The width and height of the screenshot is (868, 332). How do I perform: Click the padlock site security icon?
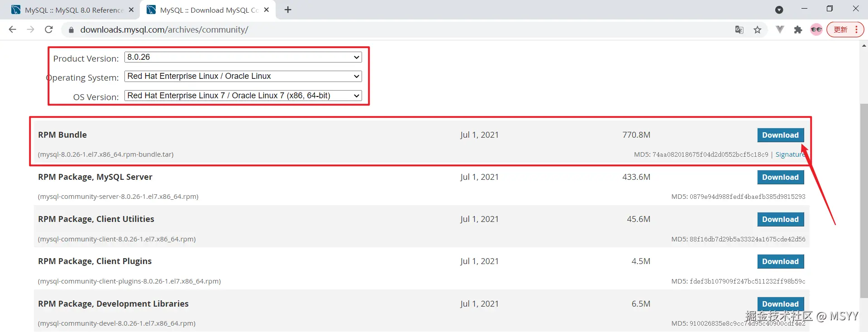coord(71,30)
